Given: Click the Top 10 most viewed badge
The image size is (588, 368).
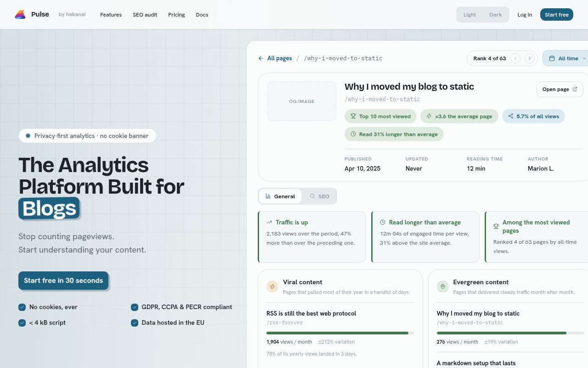Looking at the screenshot, I should pyautogui.click(x=380, y=116).
